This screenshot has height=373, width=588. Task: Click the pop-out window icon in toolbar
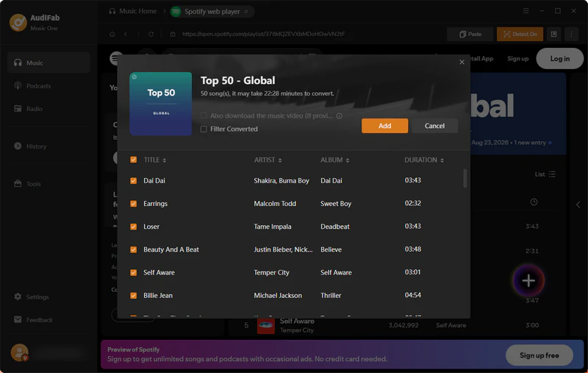click(x=553, y=34)
